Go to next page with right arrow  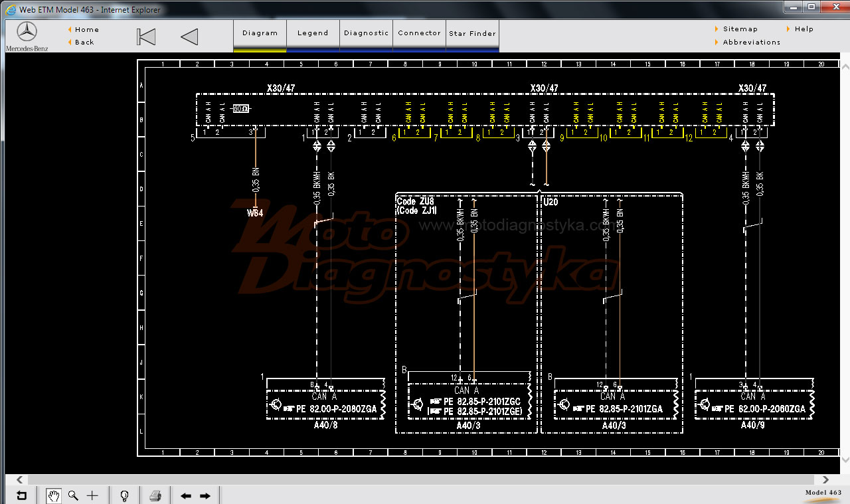click(205, 496)
